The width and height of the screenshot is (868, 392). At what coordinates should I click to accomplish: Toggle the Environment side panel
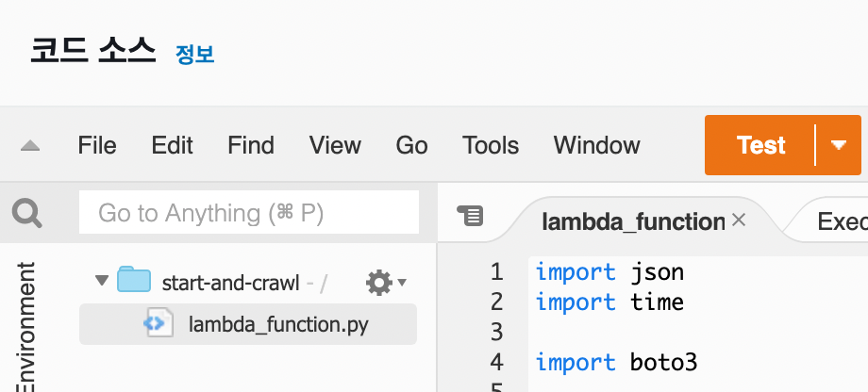point(26,325)
